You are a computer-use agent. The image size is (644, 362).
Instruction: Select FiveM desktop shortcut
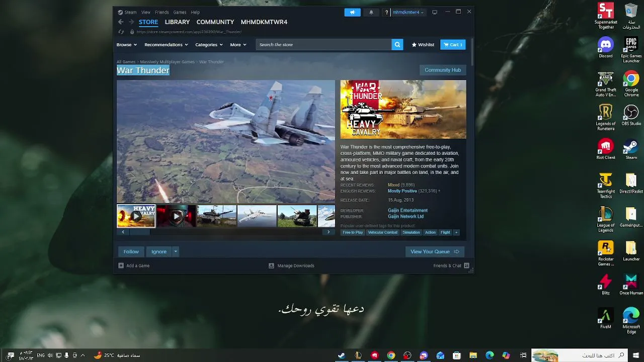[x=606, y=318]
